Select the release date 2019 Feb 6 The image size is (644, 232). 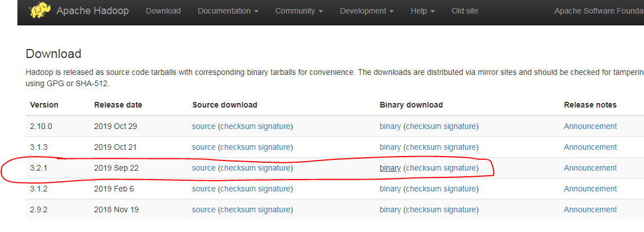click(x=114, y=189)
